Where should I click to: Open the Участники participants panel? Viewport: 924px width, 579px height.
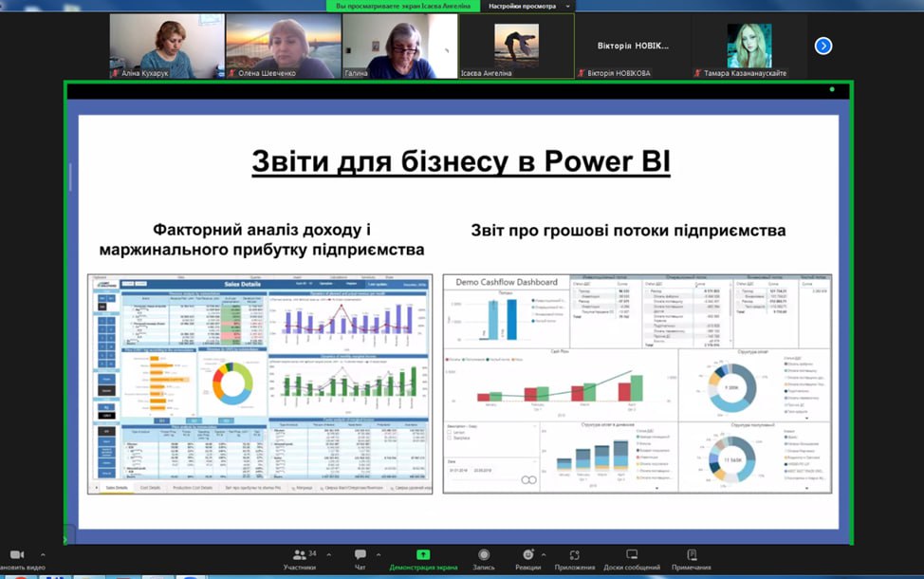(x=300, y=560)
